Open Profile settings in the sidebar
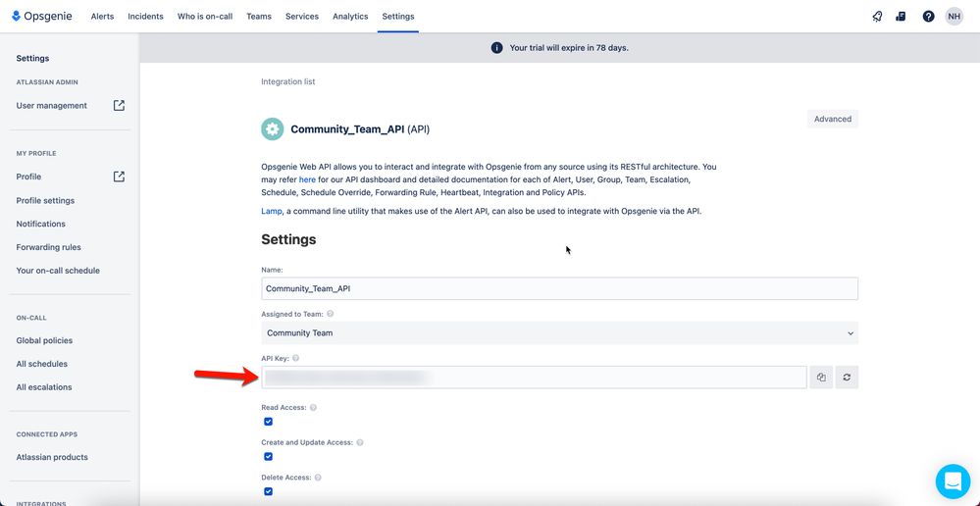980x506 pixels. (x=45, y=200)
